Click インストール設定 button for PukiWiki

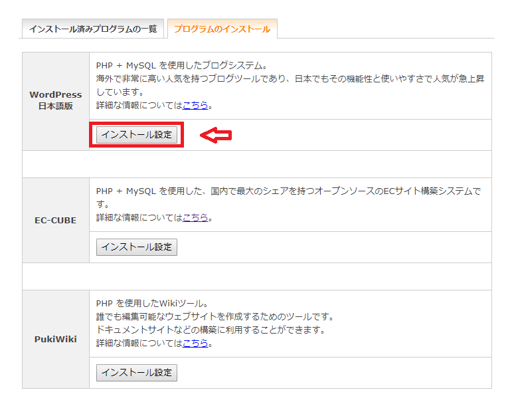[137, 373]
